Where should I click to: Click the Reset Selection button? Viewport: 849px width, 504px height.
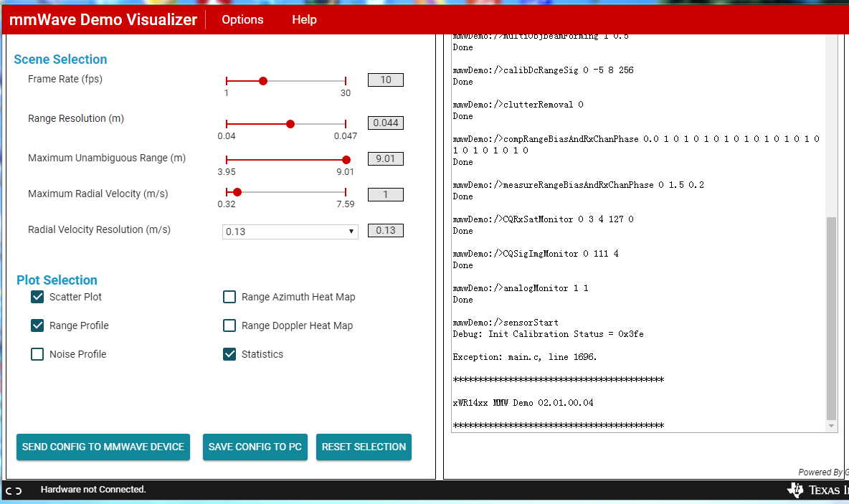[x=364, y=447]
